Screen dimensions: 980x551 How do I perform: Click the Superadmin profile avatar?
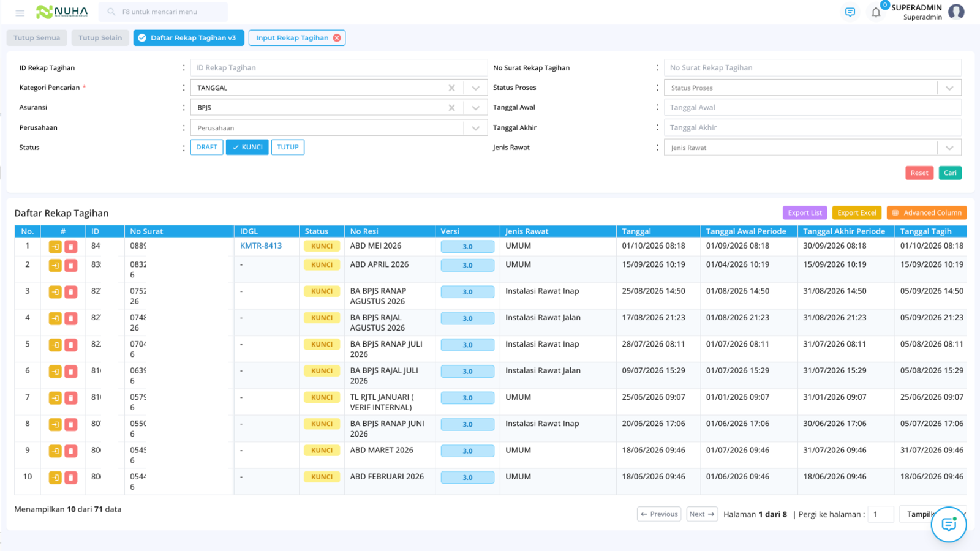[x=956, y=12]
